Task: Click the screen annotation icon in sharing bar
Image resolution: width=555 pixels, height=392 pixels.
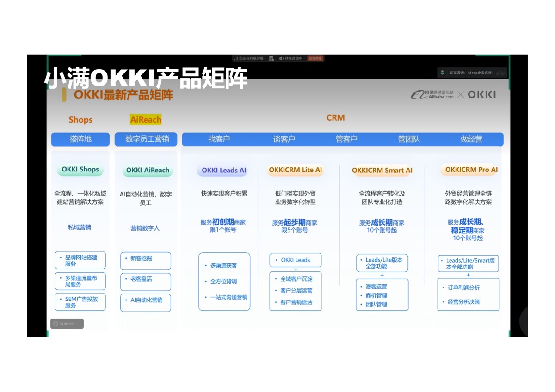Action: tap(271, 59)
